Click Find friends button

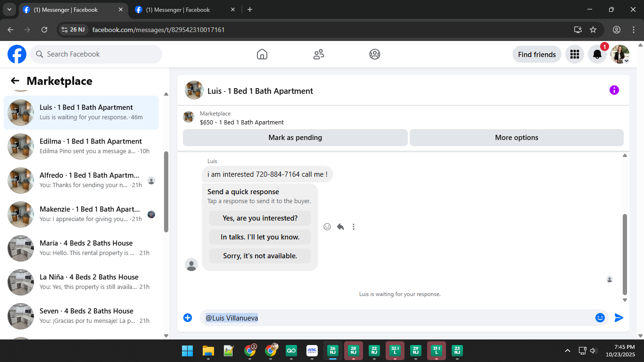pyautogui.click(x=537, y=54)
